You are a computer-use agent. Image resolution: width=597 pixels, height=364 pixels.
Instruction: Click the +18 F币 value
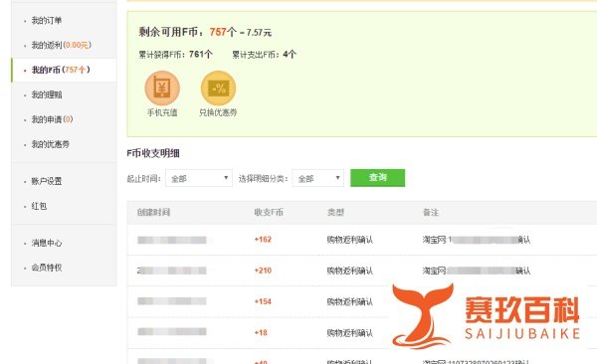point(261,333)
